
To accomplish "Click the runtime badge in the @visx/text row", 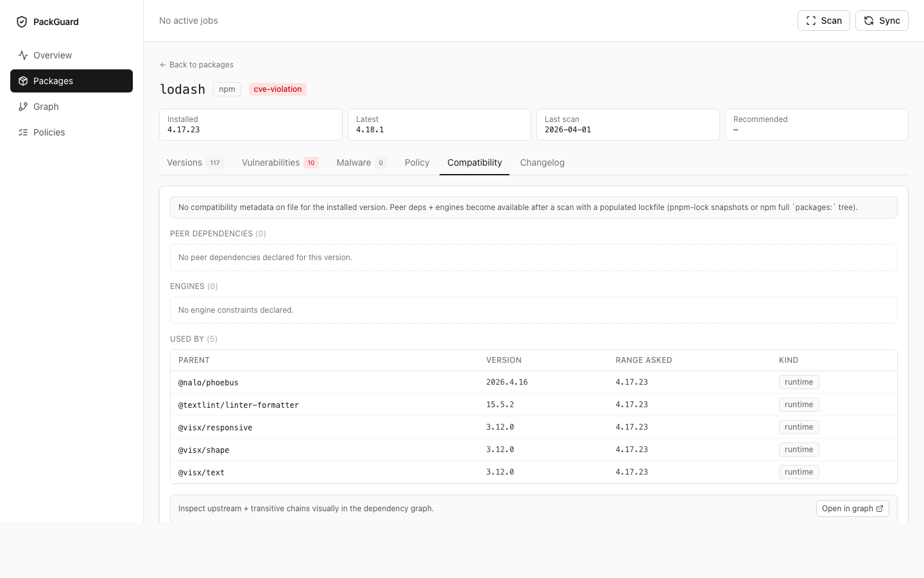I will (x=799, y=472).
